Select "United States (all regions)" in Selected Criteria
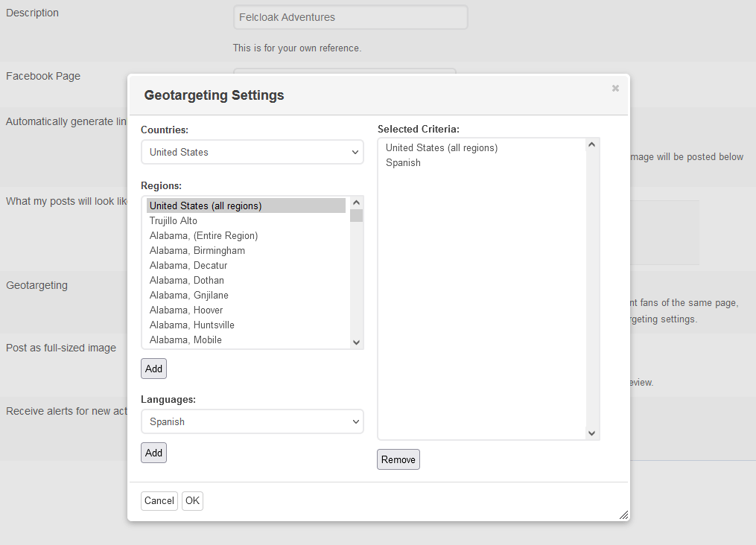This screenshot has width=756, height=545. tap(440, 147)
